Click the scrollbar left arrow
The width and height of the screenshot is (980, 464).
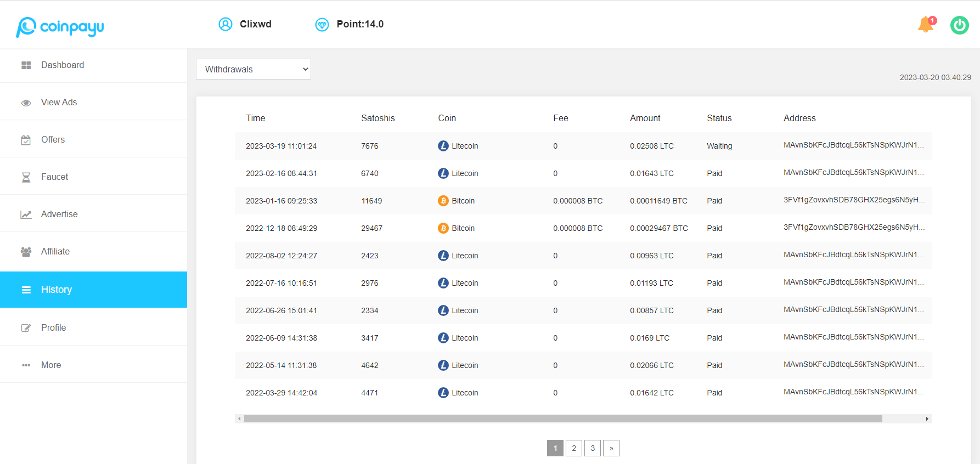click(x=239, y=418)
